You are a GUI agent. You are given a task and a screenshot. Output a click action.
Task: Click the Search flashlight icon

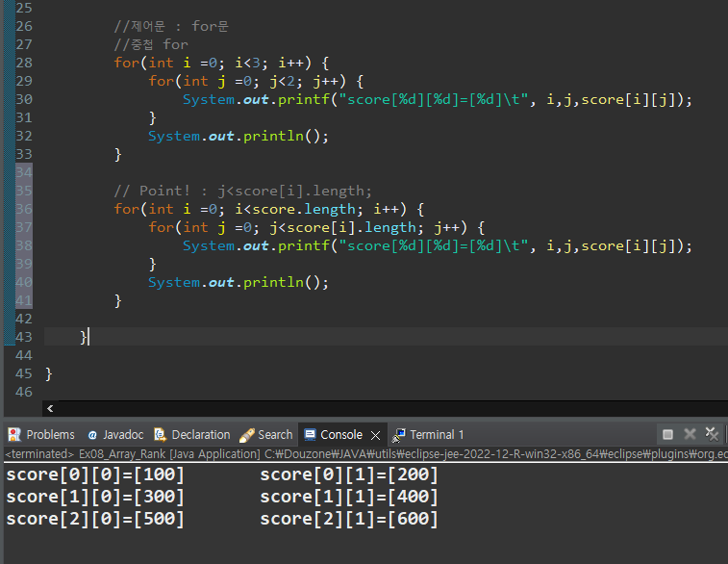[247, 435]
